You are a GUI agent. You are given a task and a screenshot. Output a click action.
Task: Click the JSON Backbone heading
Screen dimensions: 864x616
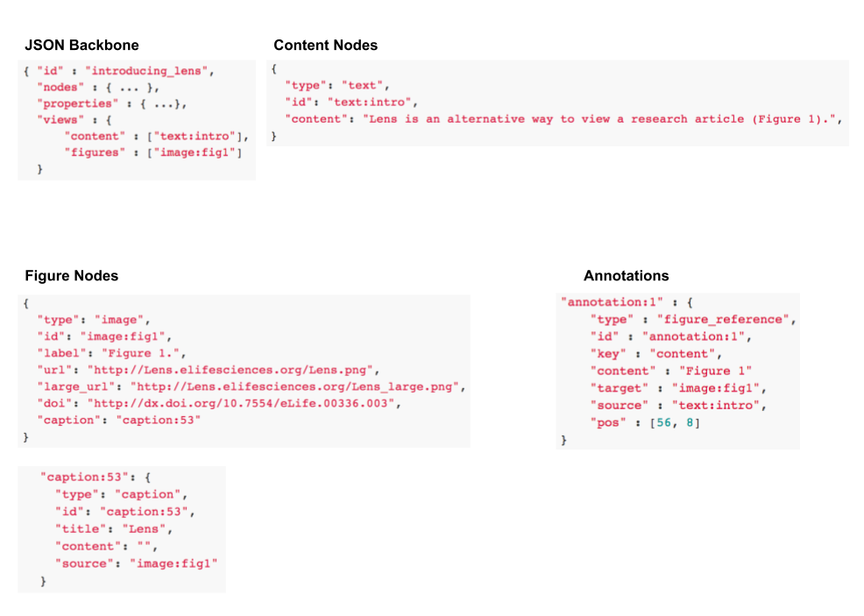click(x=81, y=46)
